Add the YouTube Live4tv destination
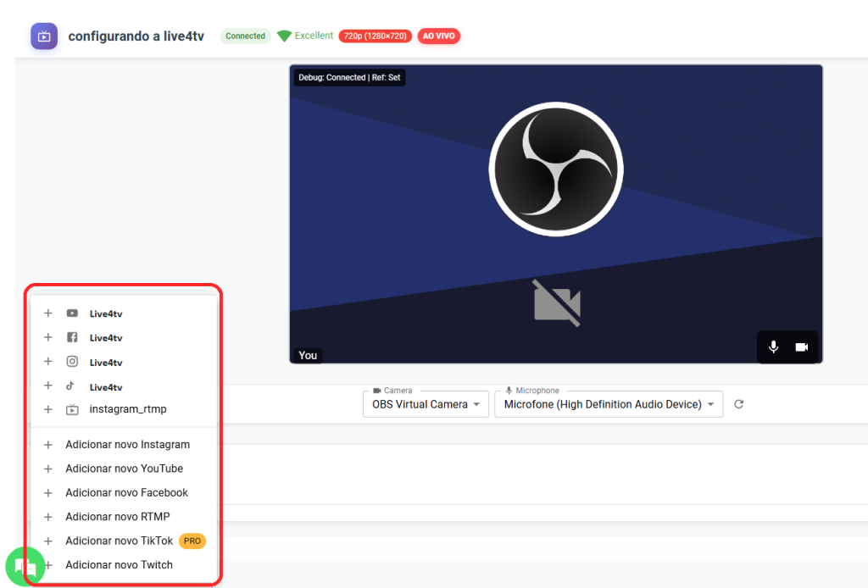Screen dimensions: 868x588 coord(124,313)
